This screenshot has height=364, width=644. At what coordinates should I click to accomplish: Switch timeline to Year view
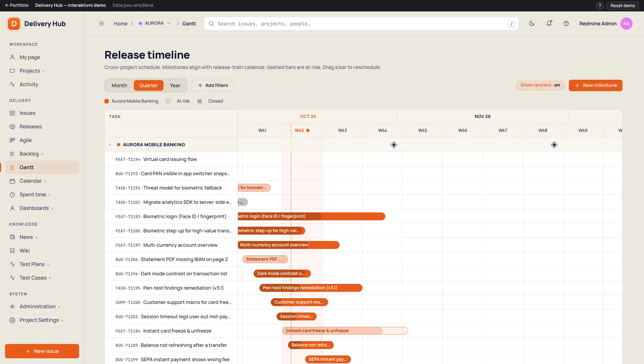click(x=175, y=85)
